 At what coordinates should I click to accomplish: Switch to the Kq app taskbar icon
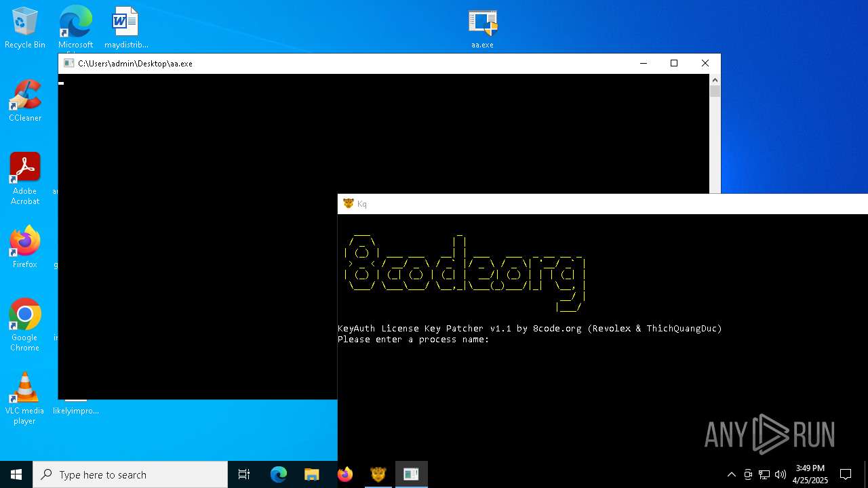pyautogui.click(x=378, y=474)
